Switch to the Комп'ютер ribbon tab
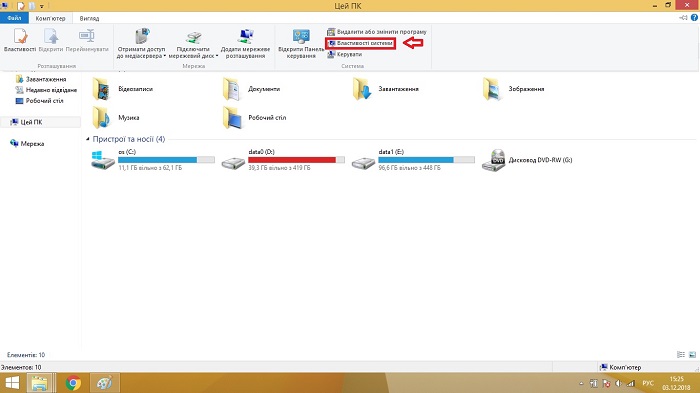The width and height of the screenshot is (700, 393). point(50,18)
